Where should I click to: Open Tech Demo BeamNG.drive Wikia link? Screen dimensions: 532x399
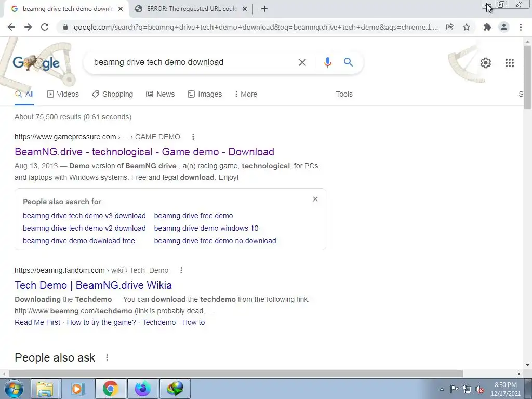94,285
